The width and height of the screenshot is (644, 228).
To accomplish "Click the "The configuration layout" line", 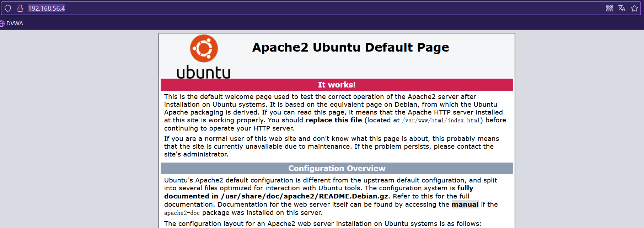I will (323, 223).
